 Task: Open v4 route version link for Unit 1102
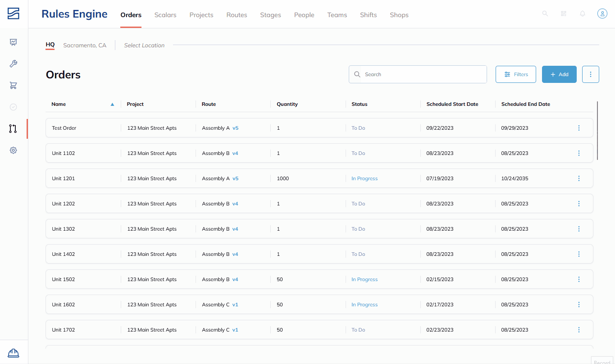pos(235,153)
